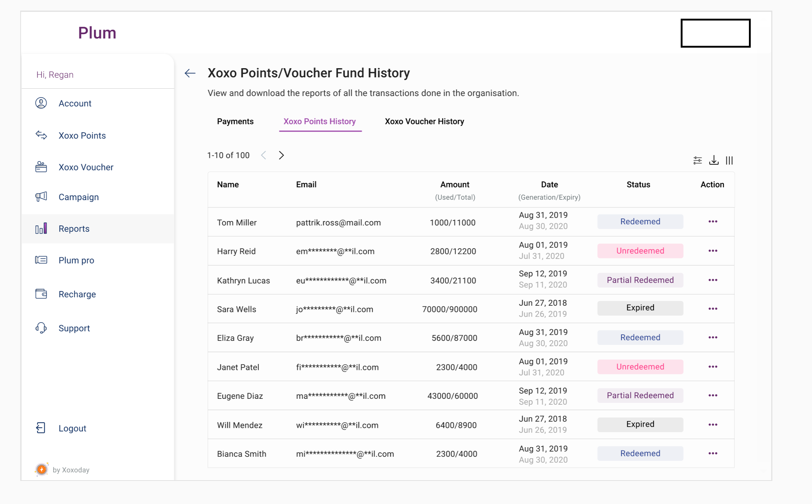Open the column chooser icon
Screen dimensions: 812x504
click(729, 161)
